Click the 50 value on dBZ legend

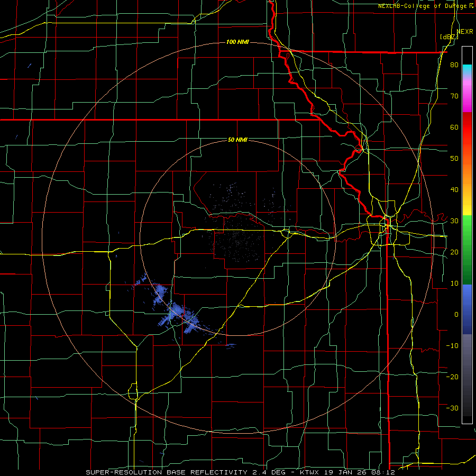coord(454,159)
